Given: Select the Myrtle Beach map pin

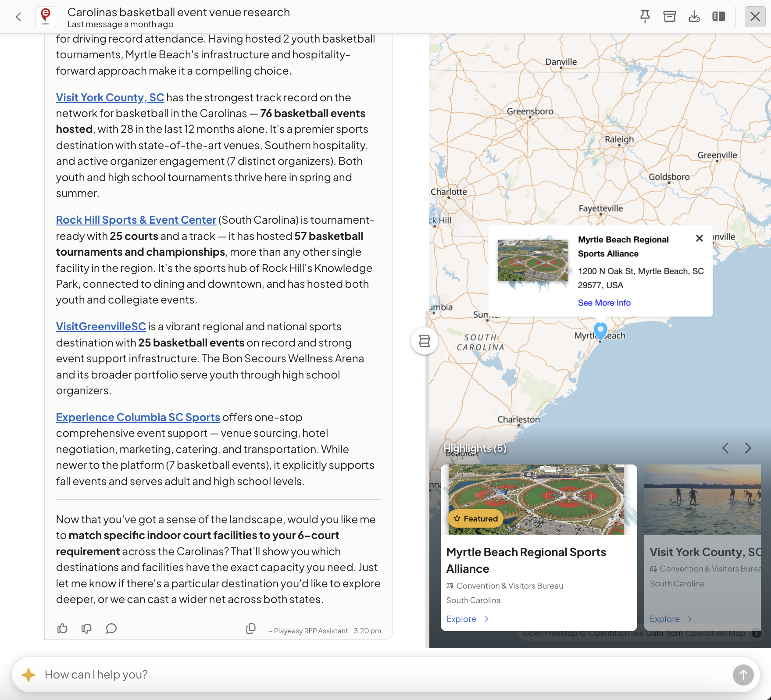Looking at the screenshot, I should pos(600,332).
